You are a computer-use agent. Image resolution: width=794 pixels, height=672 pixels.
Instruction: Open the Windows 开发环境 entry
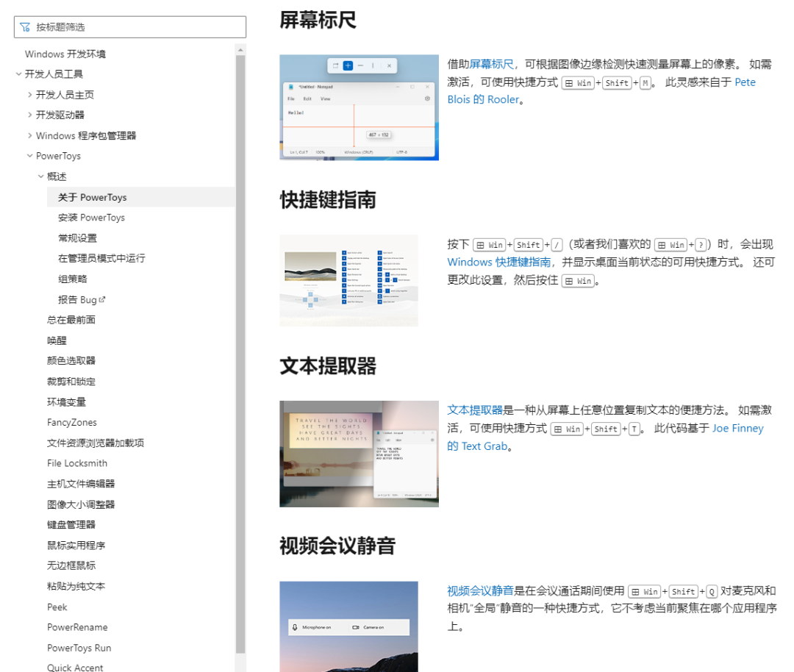65,54
